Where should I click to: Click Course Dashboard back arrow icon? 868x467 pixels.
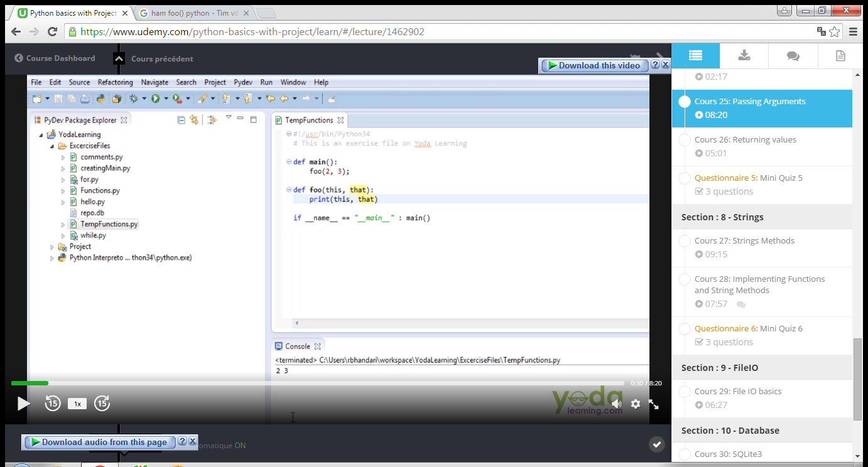point(19,58)
